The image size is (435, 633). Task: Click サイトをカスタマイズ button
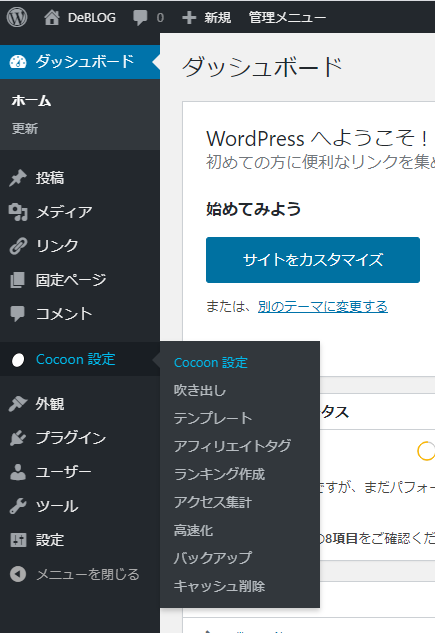(x=313, y=260)
